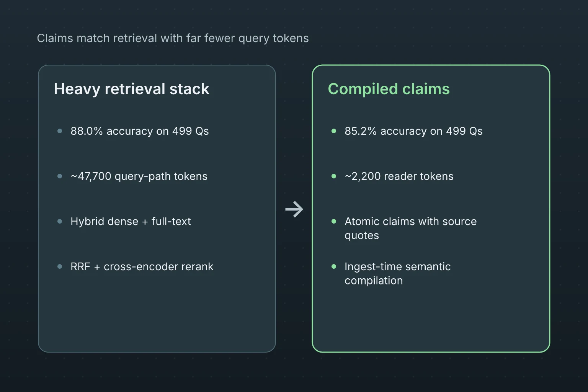Click the 88.0% accuracy on 499 Qs text
This screenshot has height=392, width=588.
tap(140, 131)
